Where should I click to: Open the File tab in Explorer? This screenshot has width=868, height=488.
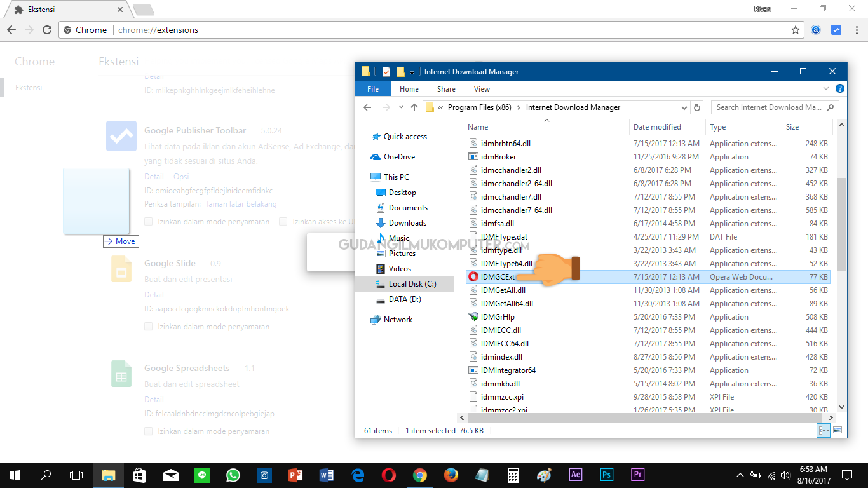373,89
